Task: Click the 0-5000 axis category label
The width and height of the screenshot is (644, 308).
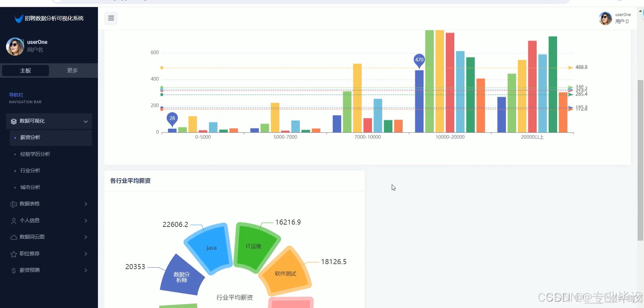Action: click(x=203, y=137)
